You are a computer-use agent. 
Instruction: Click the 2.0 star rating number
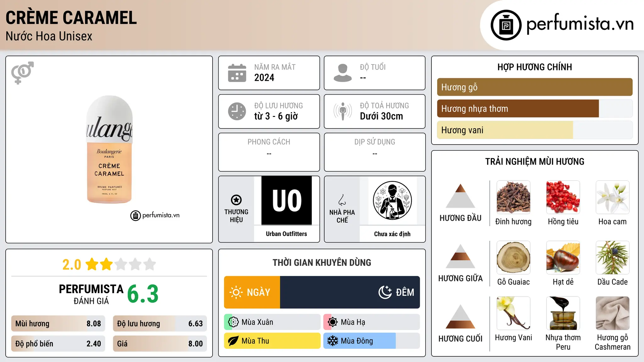click(72, 265)
